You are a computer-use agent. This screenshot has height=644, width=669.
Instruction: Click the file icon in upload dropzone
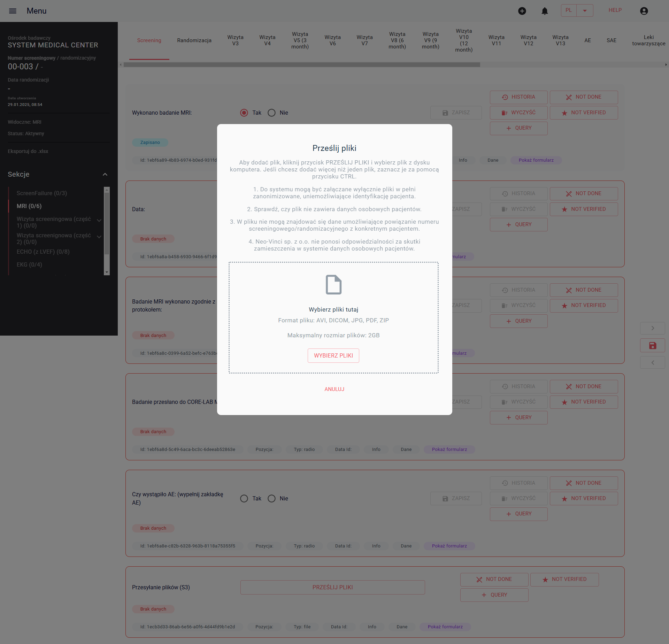333,284
